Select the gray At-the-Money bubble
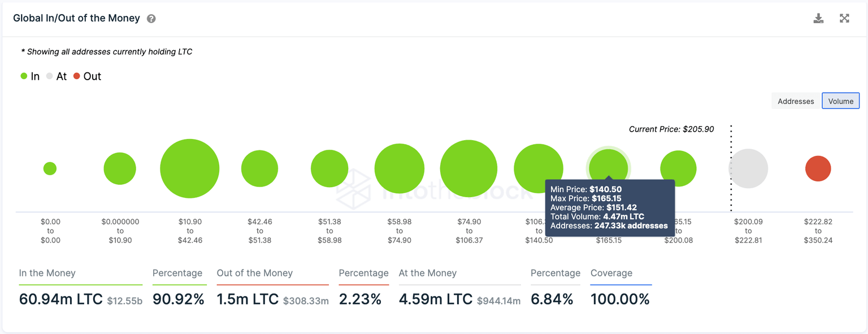The height and width of the screenshot is (334, 868). pos(748,168)
